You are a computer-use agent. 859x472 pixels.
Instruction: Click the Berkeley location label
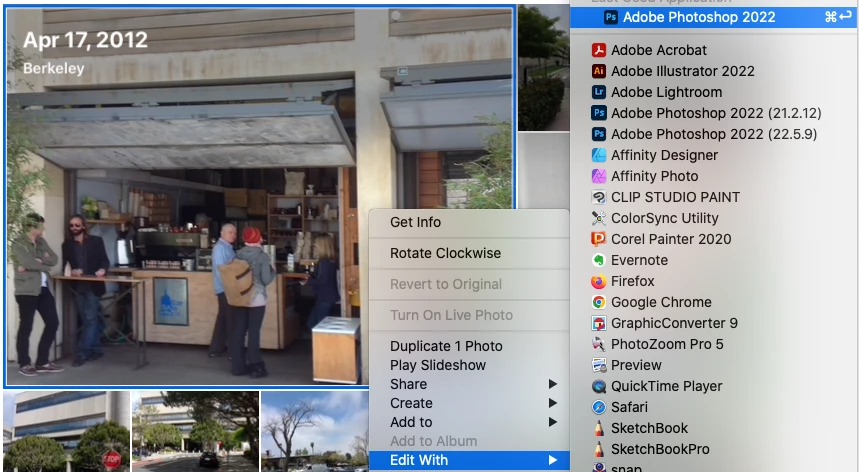[54, 68]
